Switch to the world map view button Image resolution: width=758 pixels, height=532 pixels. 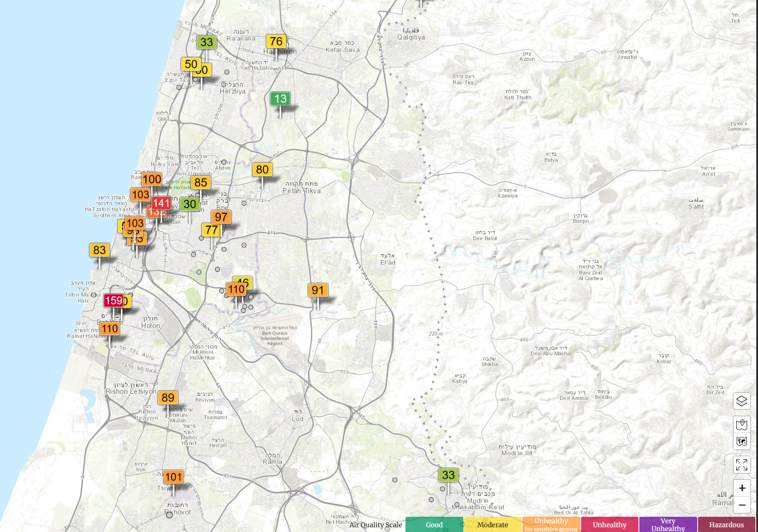click(x=741, y=441)
